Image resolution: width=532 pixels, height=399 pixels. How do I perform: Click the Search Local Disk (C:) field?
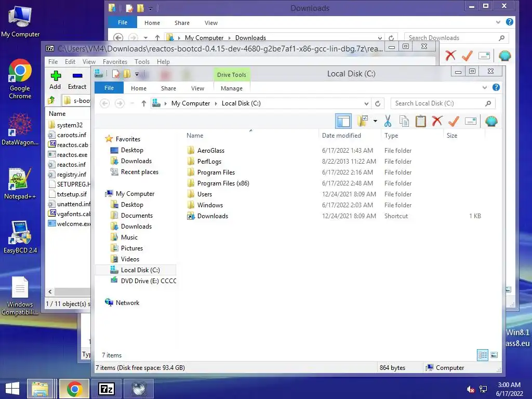pyautogui.click(x=443, y=103)
